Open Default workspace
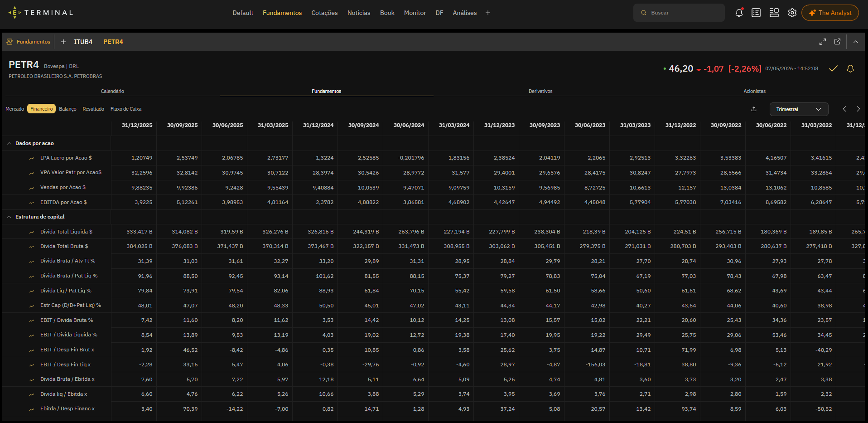Screen dimensions: 868x423 click(x=243, y=13)
